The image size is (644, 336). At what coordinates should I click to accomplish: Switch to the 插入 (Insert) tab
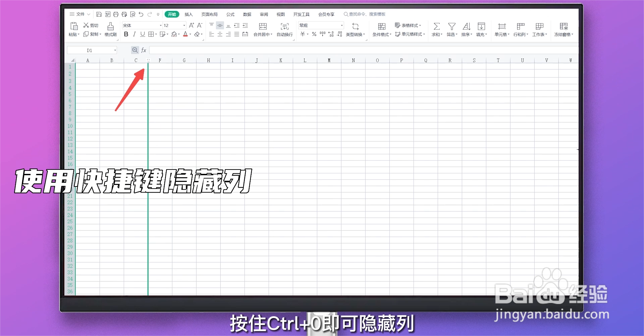189,14
